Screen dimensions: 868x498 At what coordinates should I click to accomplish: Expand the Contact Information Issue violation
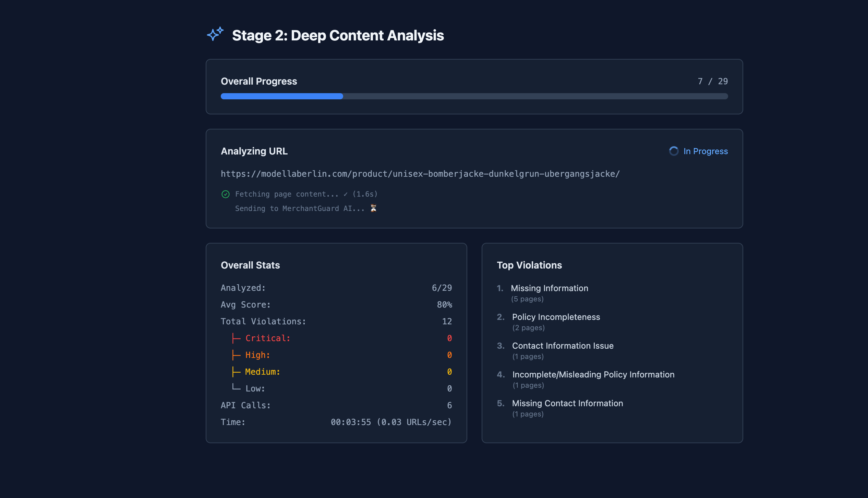[x=563, y=346]
